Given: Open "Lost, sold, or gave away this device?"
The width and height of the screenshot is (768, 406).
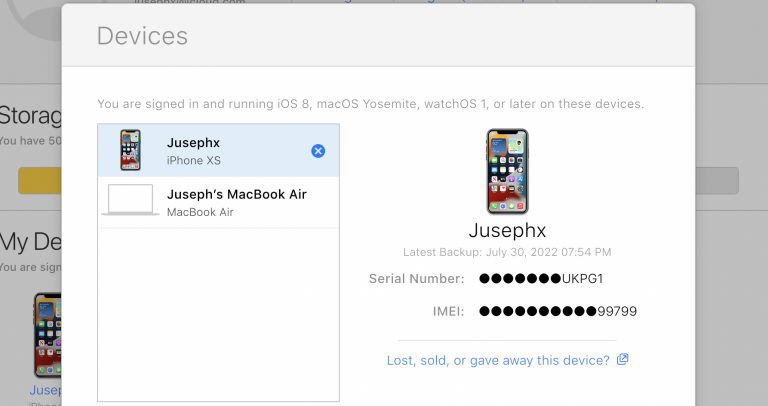Looking at the screenshot, I should point(498,360).
